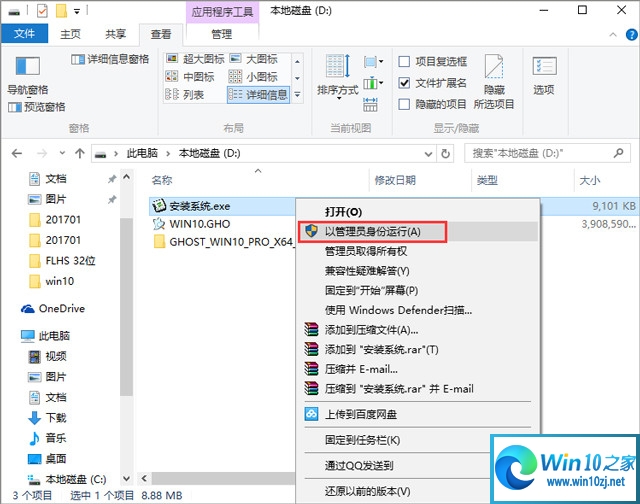Switch to the Manage (管理) tab
Screen dimensions: 640x504
[222, 34]
